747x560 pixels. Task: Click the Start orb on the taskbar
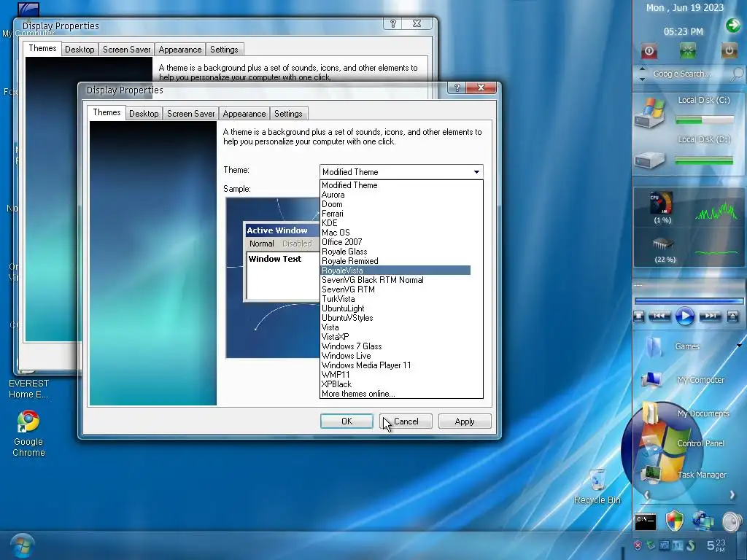tap(22, 545)
